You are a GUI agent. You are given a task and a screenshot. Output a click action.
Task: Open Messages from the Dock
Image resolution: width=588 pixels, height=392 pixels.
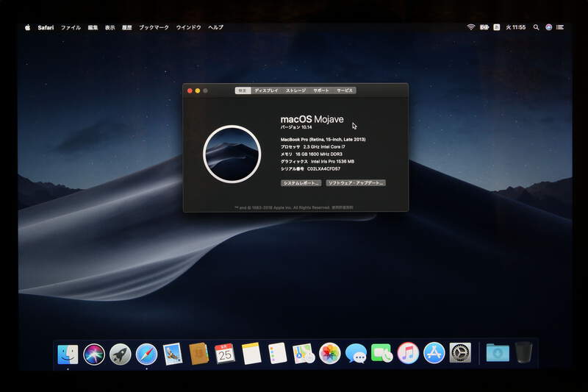pos(356,354)
